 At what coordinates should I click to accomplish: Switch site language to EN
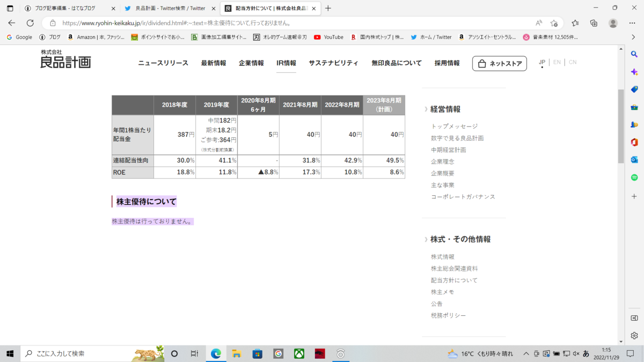click(x=557, y=62)
